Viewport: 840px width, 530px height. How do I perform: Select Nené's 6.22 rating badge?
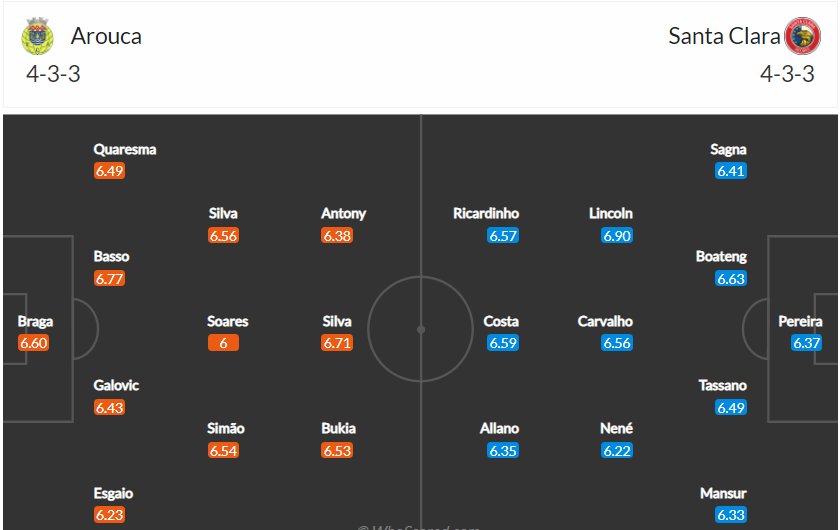tap(617, 451)
